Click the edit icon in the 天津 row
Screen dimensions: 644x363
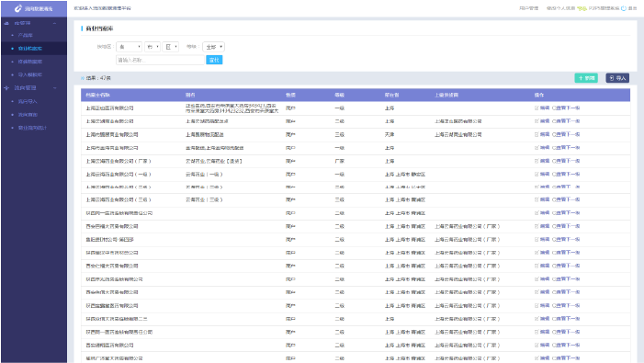537,134
